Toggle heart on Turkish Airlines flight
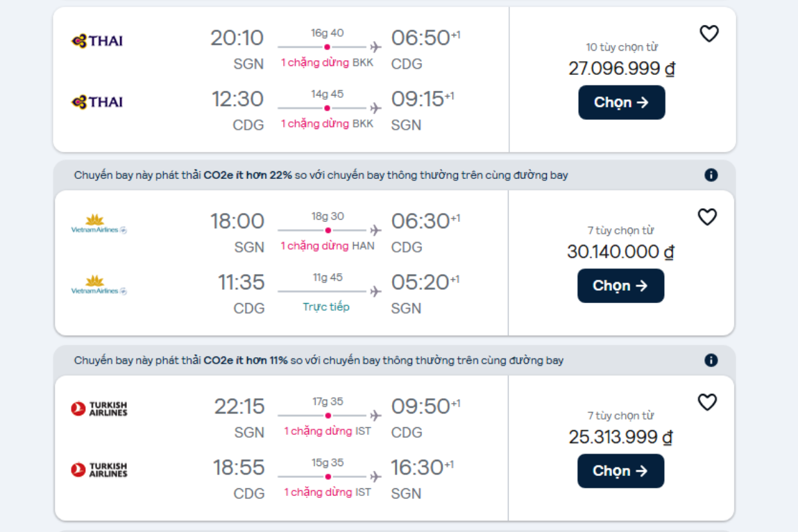This screenshot has height=532, width=798. [x=707, y=402]
